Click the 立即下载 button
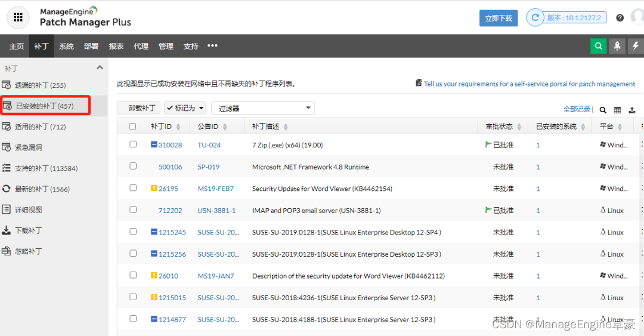This screenshot has width=644, height=336. pos(499,18)
